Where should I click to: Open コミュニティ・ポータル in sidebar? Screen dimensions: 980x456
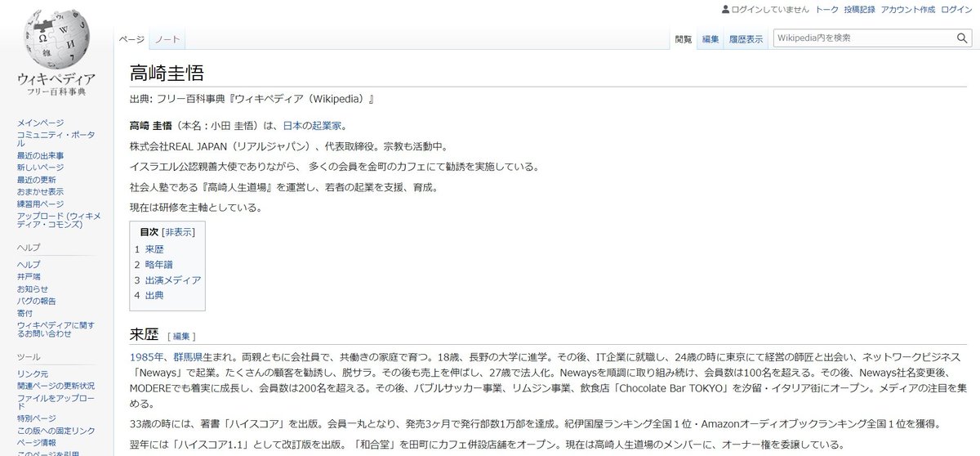pos(55,138)
